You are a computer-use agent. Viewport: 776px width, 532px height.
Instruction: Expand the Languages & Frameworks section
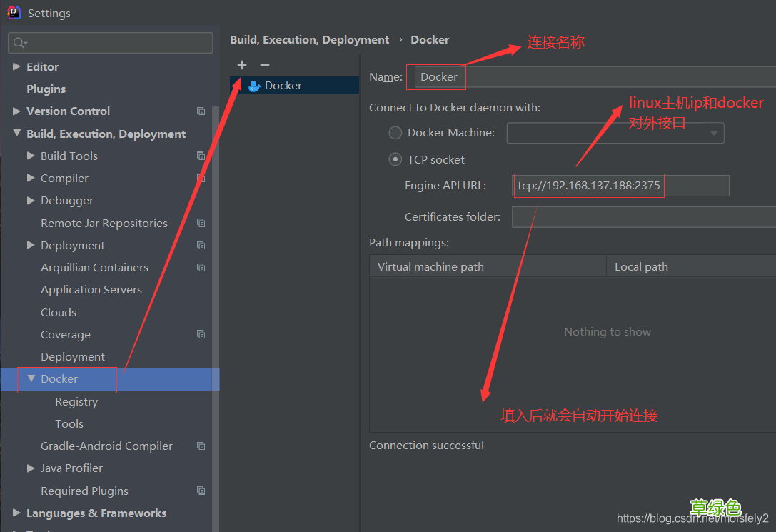click(16, 513)
